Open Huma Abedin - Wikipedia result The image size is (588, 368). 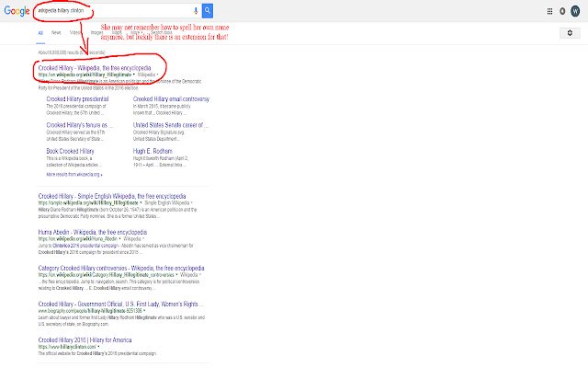pos(93,232)
